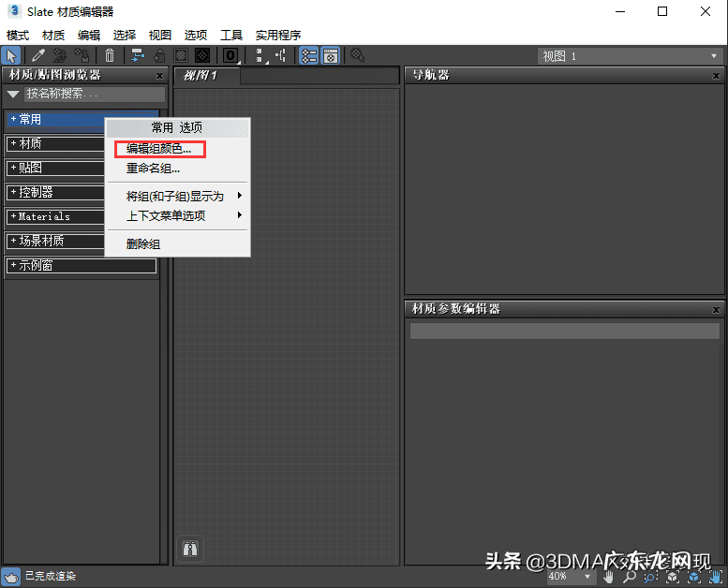Choose 编辑组颜色... from the context menu
This screenshot has width=728, height=588.
158,149
